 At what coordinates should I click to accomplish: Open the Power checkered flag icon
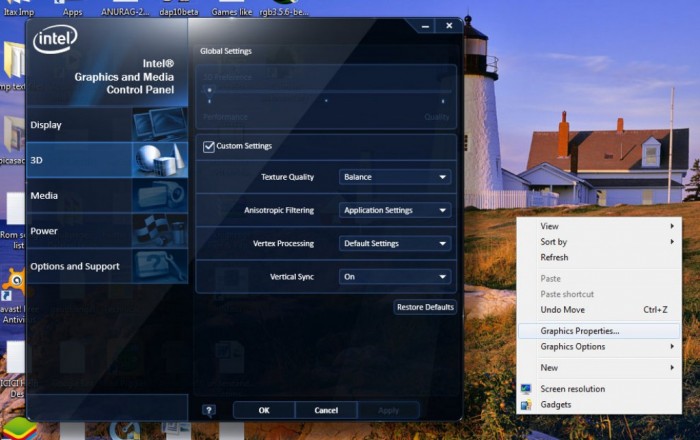tap(159, 231)
